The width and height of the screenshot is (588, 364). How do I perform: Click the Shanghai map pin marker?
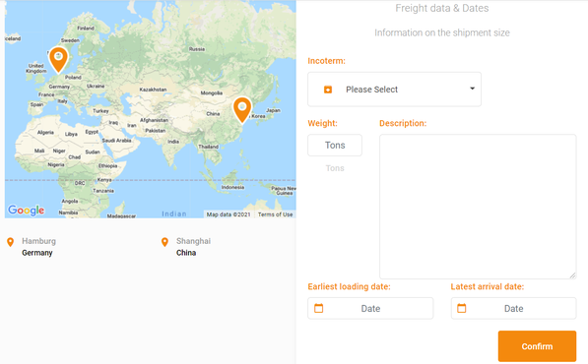pyautogui.click(x=242, y=110)
